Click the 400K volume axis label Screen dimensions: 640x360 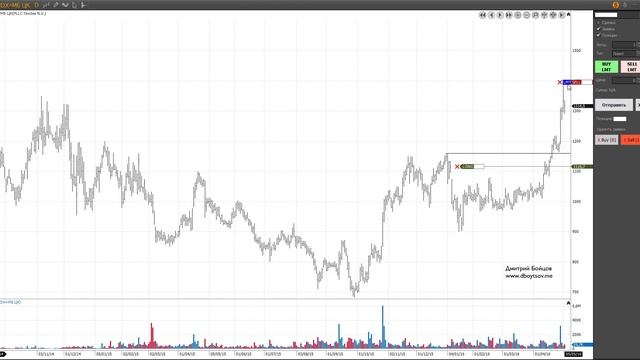tap(576, 320)
